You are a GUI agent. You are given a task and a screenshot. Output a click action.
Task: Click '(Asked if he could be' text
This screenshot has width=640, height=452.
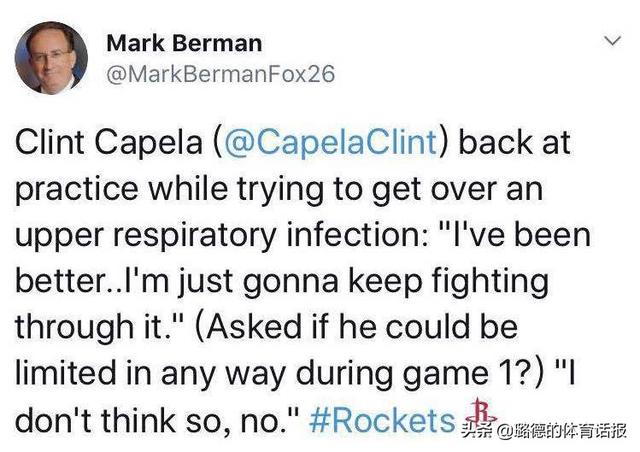coord(357,327)
